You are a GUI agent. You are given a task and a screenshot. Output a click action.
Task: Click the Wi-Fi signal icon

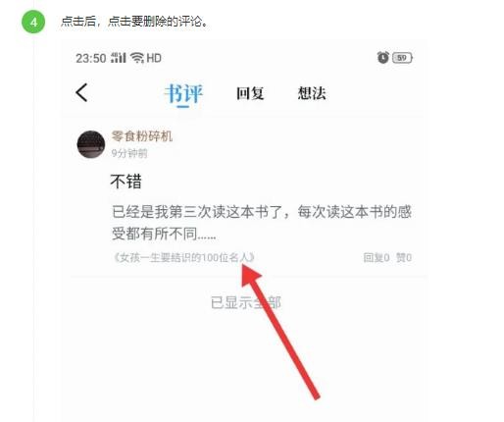[137, 58]
